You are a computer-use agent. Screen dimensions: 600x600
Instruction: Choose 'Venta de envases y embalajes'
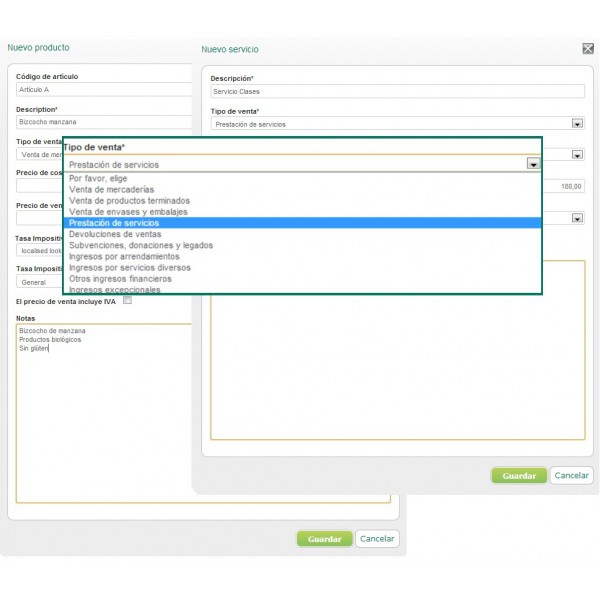click(x=126, y=211)
